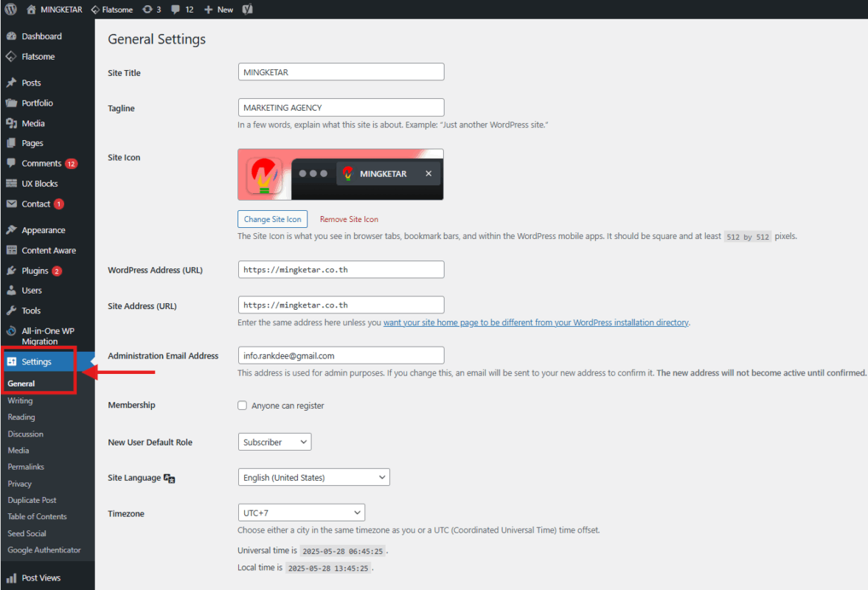
Task: Click the Media icon in main sidebar
Action: (x=11, y=123)
